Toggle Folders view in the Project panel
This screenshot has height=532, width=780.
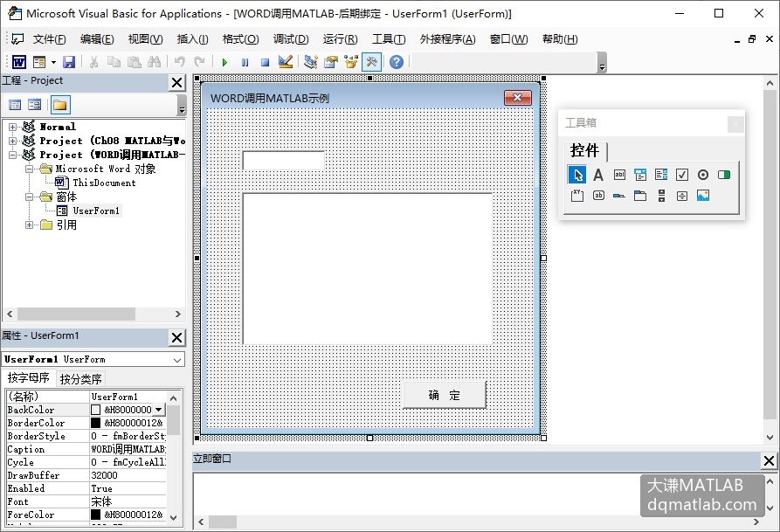click(x=60, y=105)
